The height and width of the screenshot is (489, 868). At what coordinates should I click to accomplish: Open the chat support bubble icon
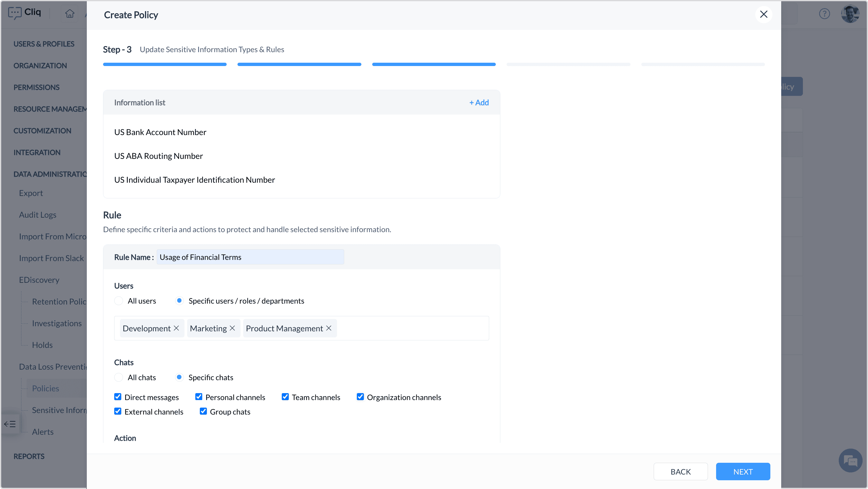tap(850, 460)
